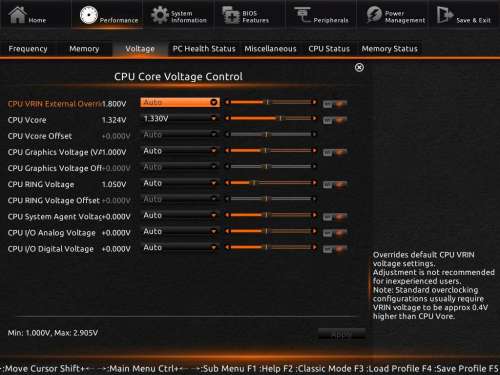Decrease CPU System Agent Voltage slider left arrow
The height and width of the screenshot is (375, 500).
(227, 215)
